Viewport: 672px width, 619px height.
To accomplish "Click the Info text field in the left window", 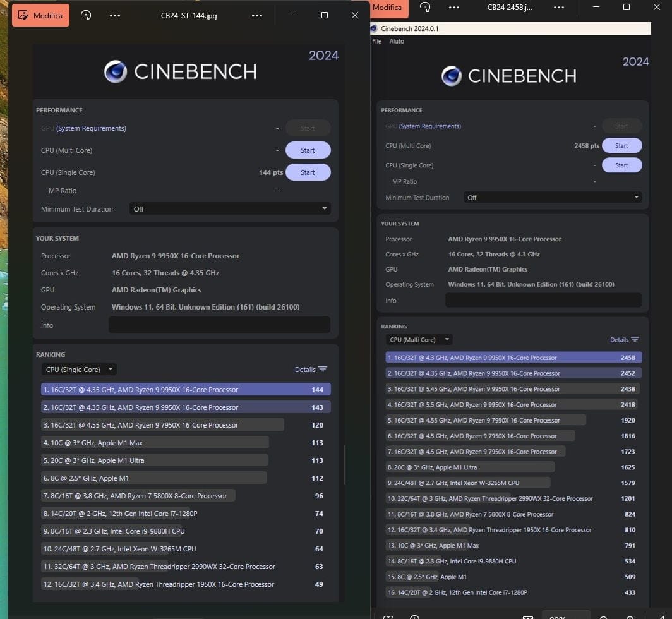I will click(x=219, y=325).
